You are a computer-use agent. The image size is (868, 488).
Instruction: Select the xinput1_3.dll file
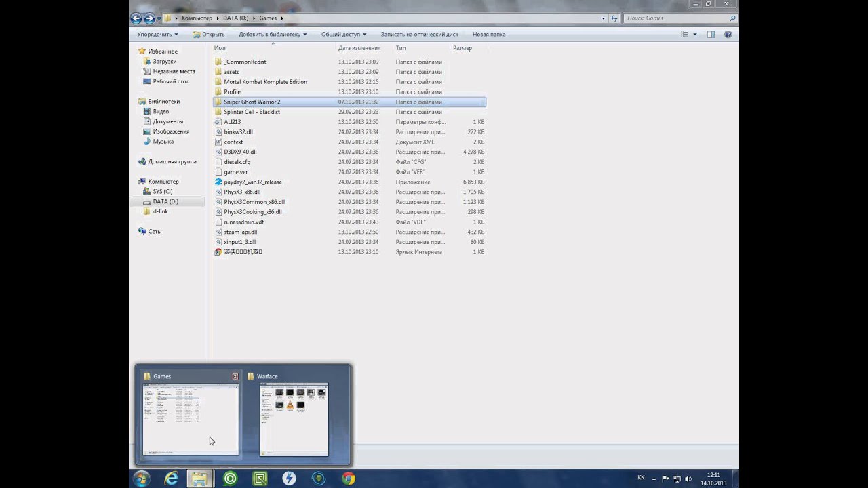pyautogui.click(x=240, y=242)
